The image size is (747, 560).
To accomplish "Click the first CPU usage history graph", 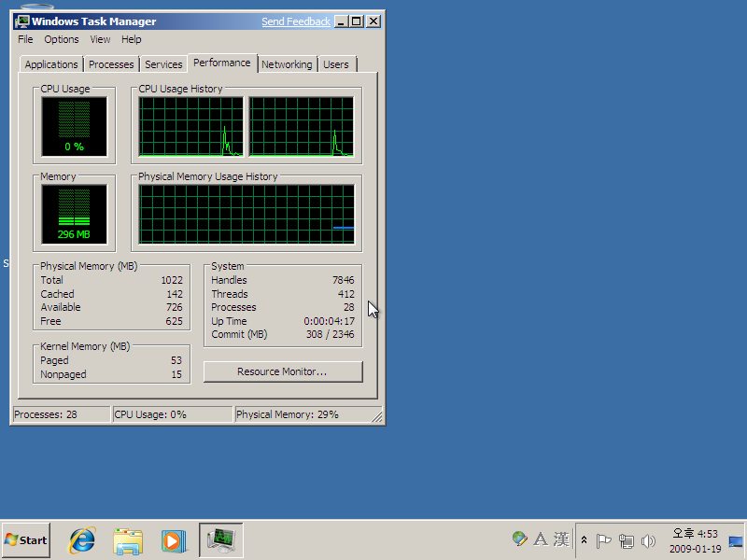I will 191,127.
